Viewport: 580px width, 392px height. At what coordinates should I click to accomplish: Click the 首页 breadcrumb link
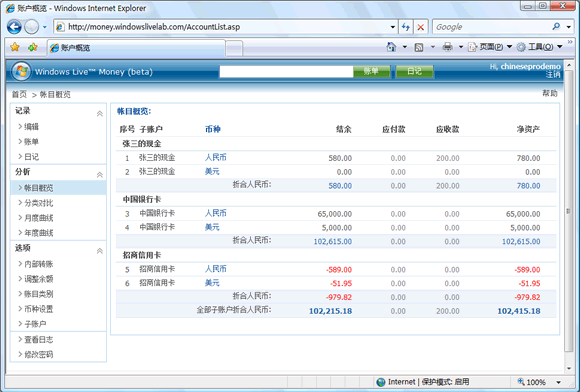[19, 94]
